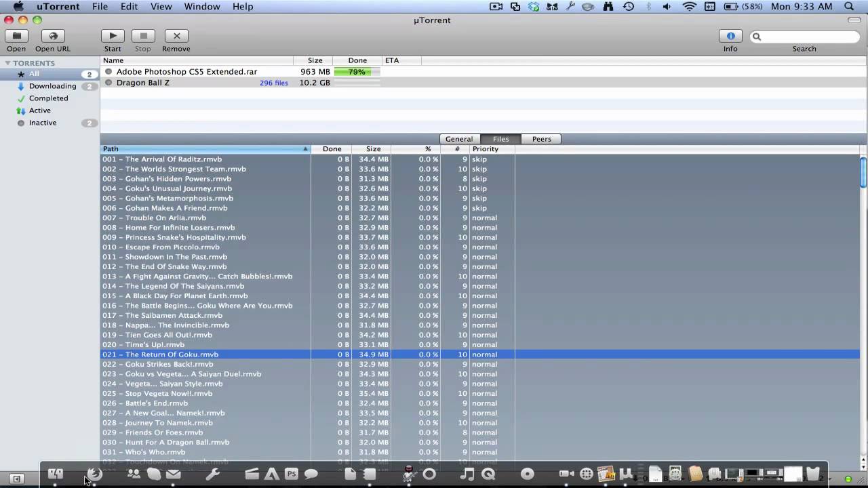
Task: Click the volume icon in the menu bar
Action: pos(667,6)
